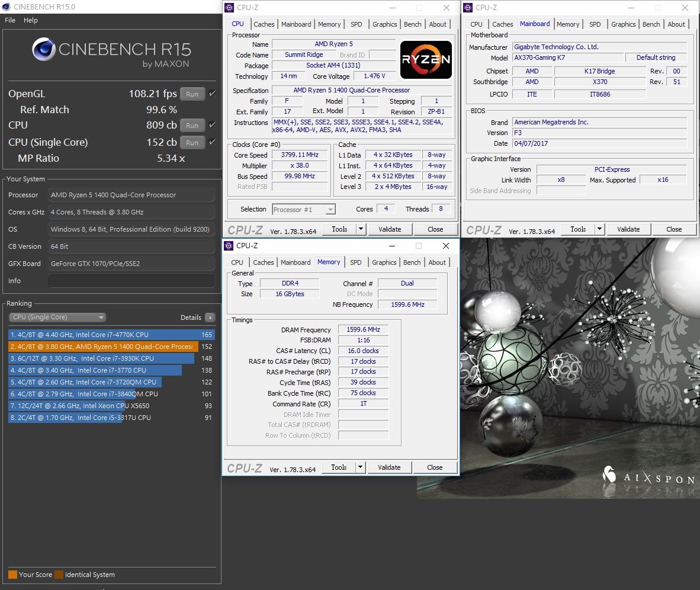
Task: Toggle the CPU (Single Core) test checkmark
Action: click(213, 142)
